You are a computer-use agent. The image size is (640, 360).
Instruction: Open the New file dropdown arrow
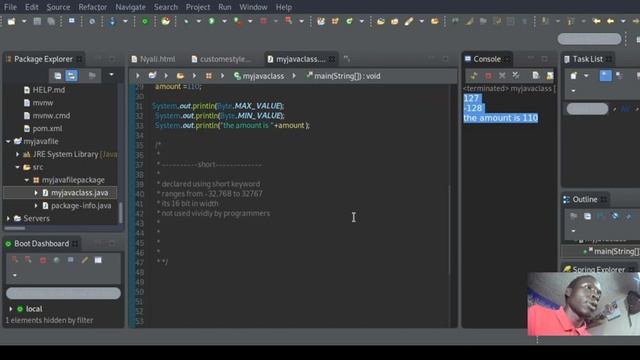(x=24, y=21)
